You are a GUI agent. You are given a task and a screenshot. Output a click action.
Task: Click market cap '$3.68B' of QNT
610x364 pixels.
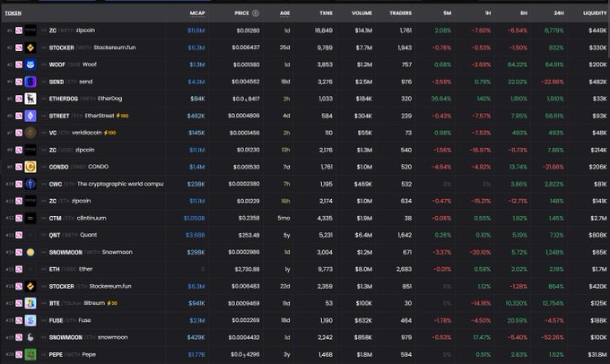pyautogui.click(x=196, y=235)
